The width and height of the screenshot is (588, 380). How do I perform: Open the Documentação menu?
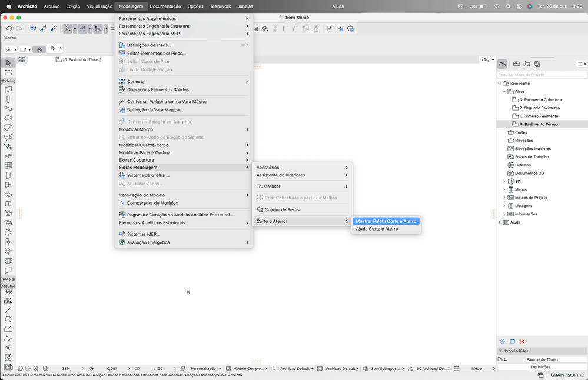(165, 6)
